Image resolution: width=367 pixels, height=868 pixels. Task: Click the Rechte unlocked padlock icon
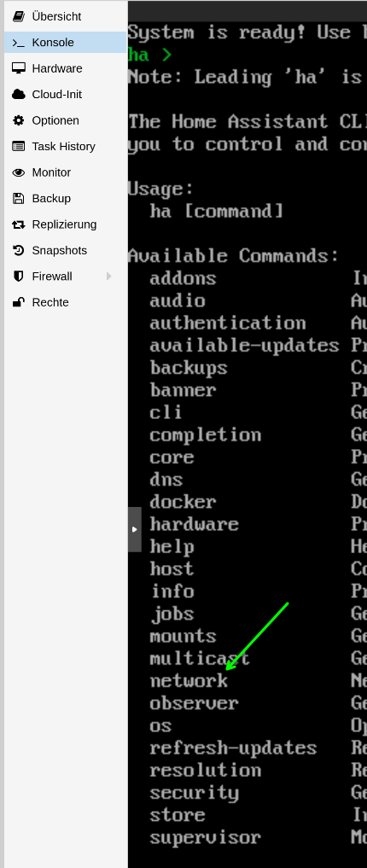tap(18, 302)
